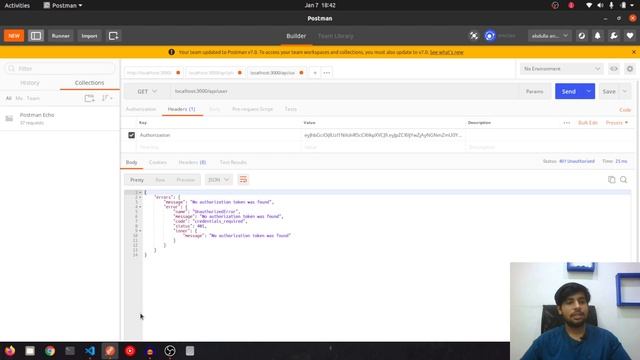The image size is (640, 360).
Task: Show All collections filter
Action: tap(9, 98)
